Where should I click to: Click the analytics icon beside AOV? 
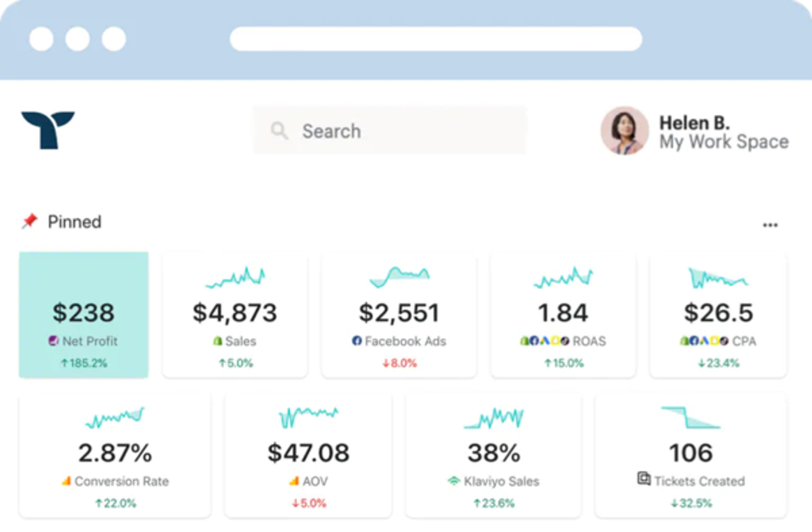pos(294,481)
